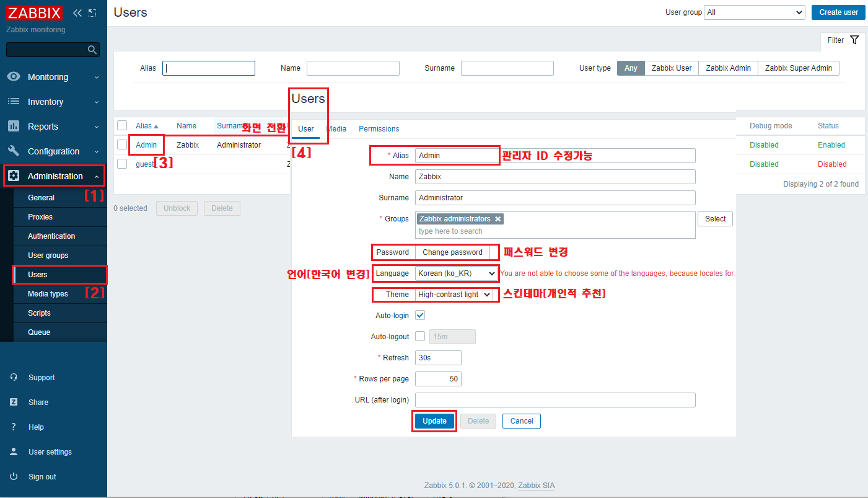Open Media types menu item
This screenshot has height=498, width=868.
click(48, 294)
